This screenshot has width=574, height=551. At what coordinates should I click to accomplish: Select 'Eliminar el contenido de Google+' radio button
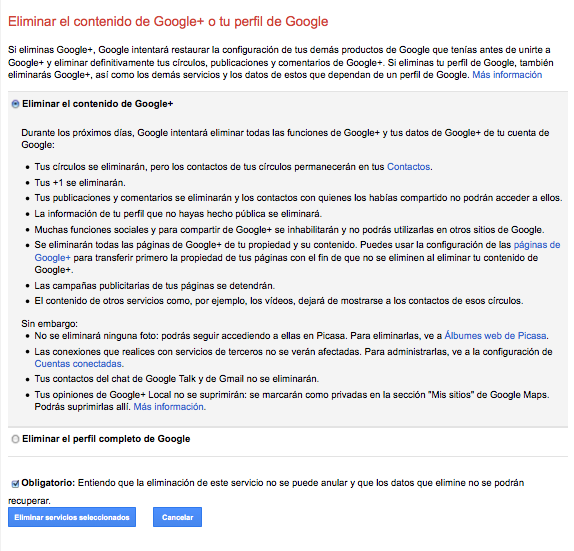15,104
